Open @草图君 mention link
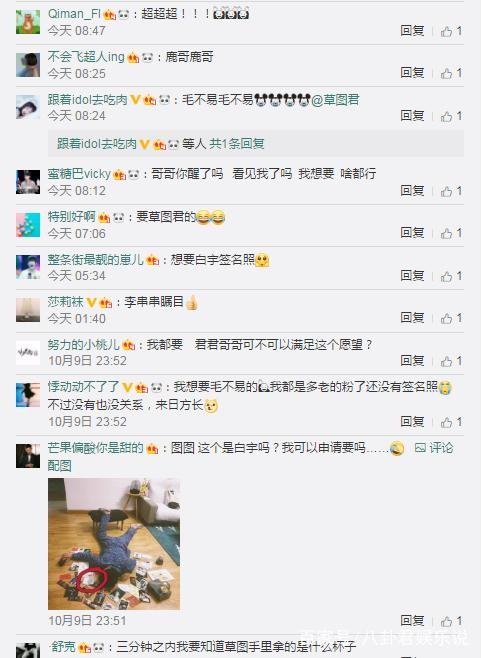 click(x=335, y=99)
